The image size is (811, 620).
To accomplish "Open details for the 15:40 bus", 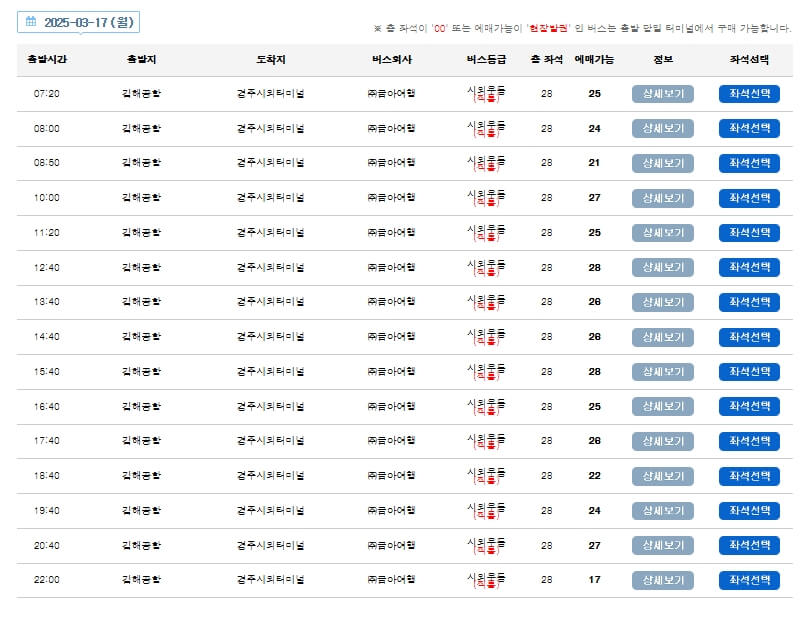I will pos(663,372).
